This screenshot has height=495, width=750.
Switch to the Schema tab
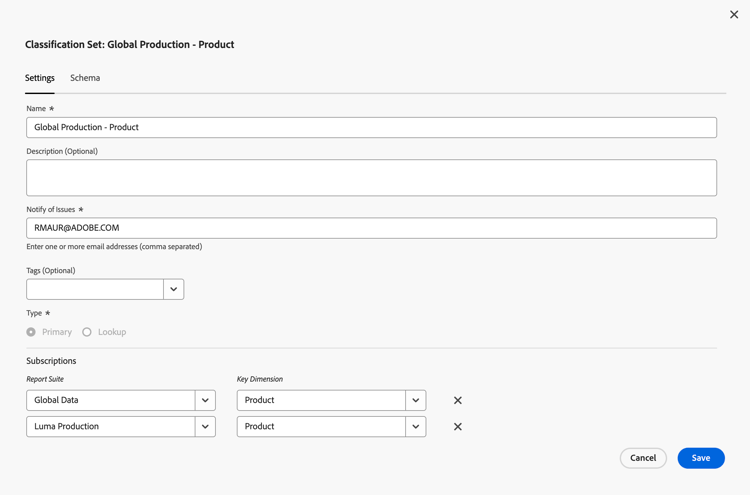85,78
